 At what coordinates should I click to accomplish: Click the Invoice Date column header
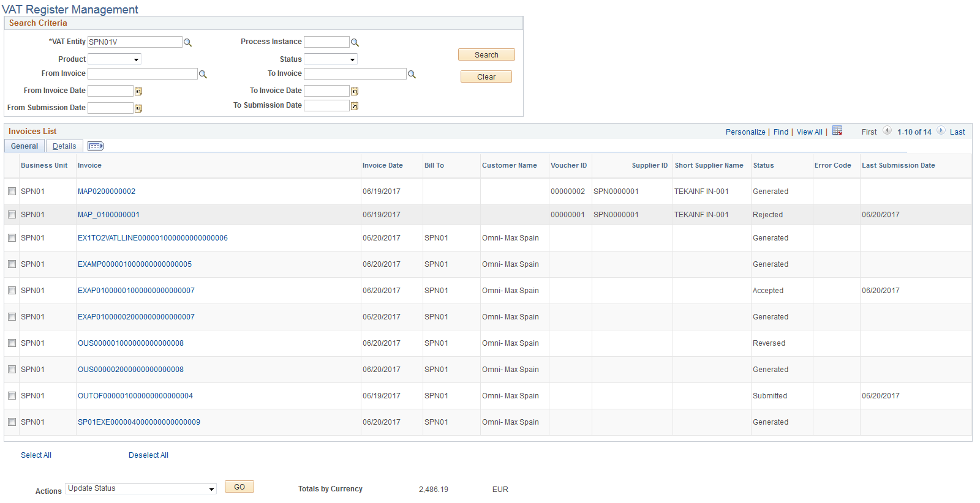point(382,165)
